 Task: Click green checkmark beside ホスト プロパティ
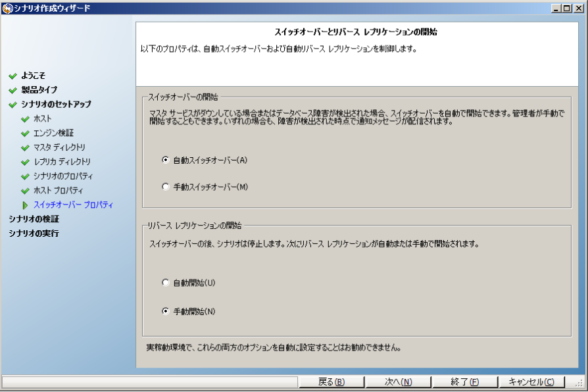[25, 191]
